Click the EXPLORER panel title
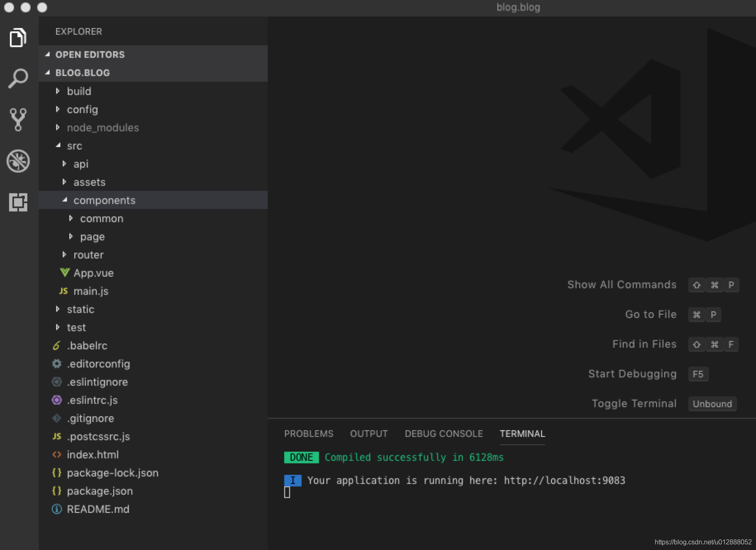Viewport: 756px width, 550px height. tap(78, 31)
